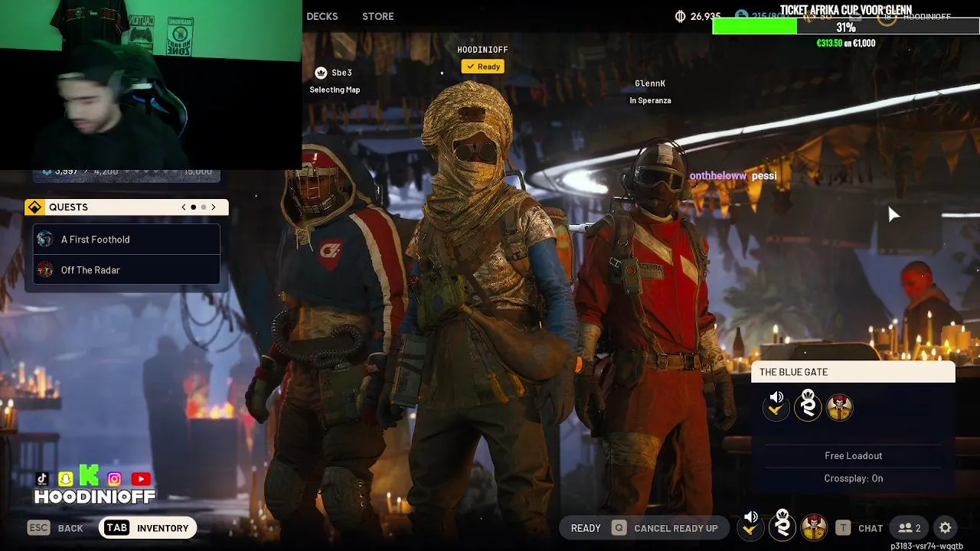This screenshot has width=980, height=551.
Task: Click Selecting Map status under Sbe3
Action: coord(335,90)
